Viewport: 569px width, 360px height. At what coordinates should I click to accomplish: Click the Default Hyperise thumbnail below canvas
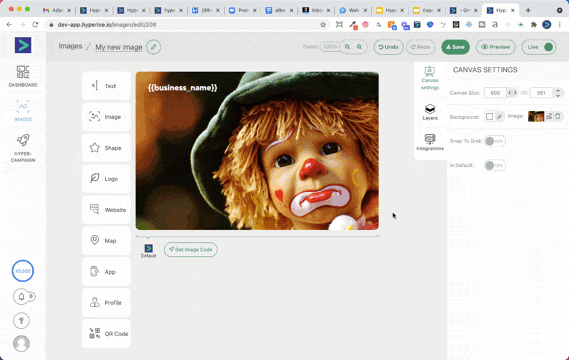tap(148, 250)
